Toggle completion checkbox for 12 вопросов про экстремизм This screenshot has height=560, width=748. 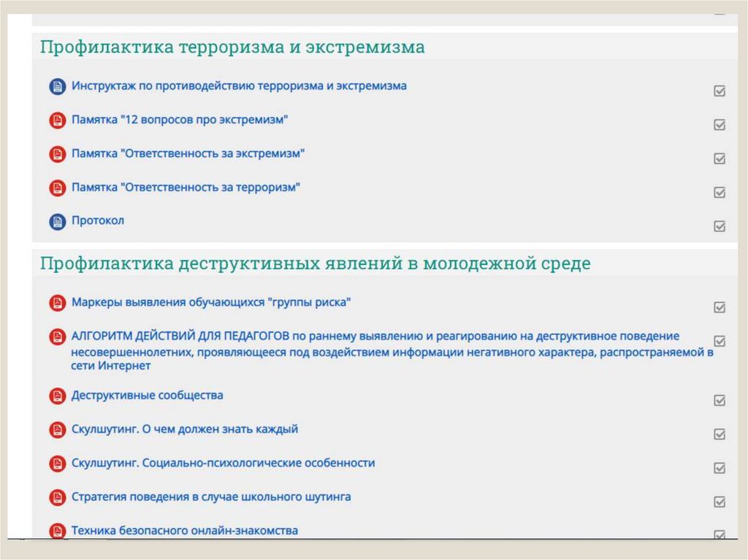(x=720, y=125)
